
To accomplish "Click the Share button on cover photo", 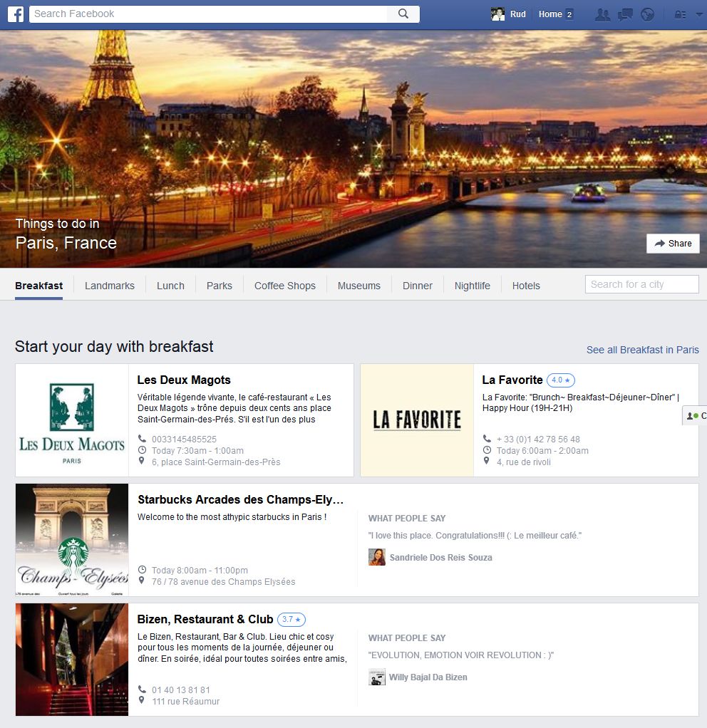I will (x=673, y=244).
